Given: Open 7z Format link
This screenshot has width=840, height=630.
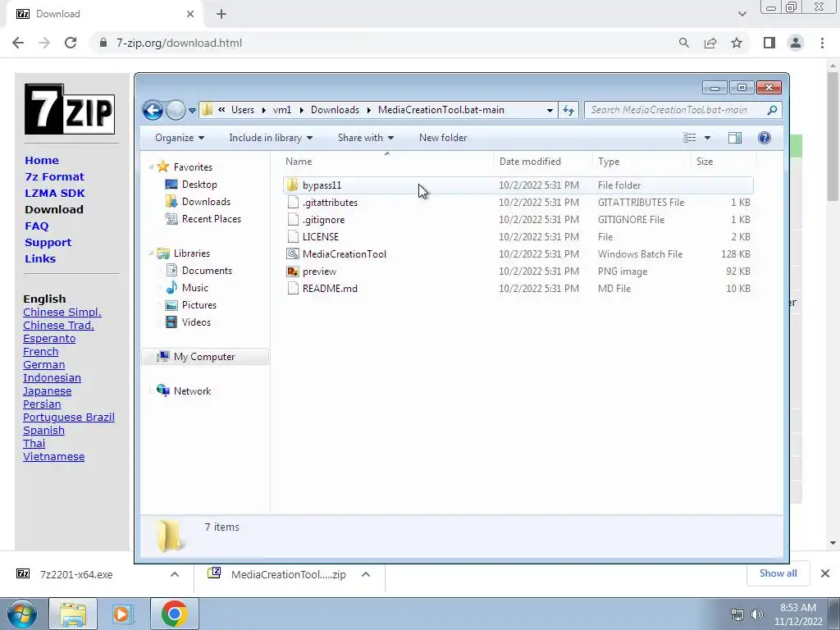Looking at the screenshot, I should [x=54, y=177].
